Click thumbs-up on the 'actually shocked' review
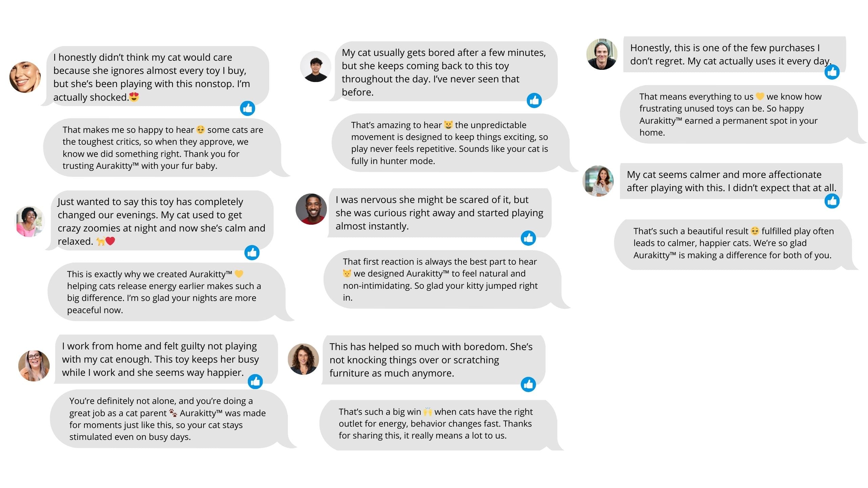868x488 pixels. (248, 108)
